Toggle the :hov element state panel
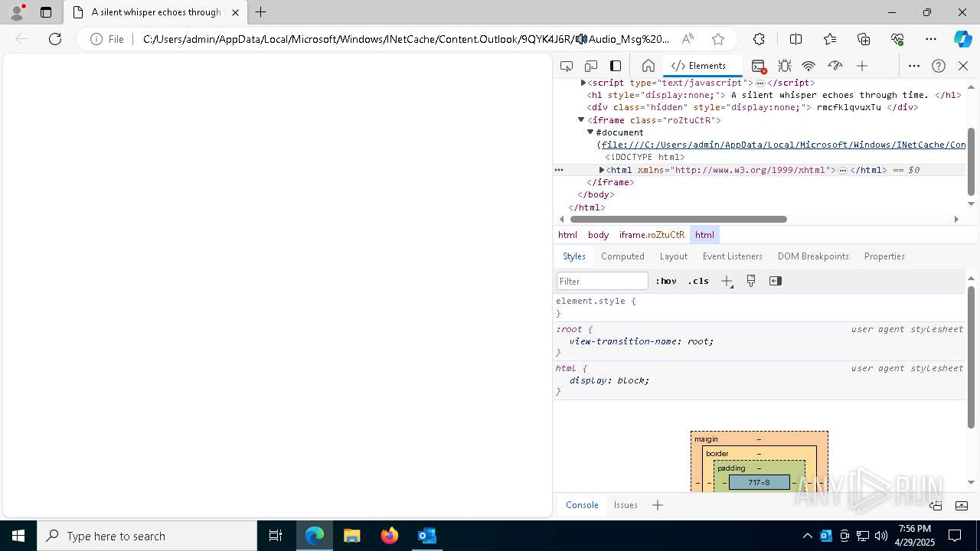Screen dimensions: 980x551 click(665, 281)
